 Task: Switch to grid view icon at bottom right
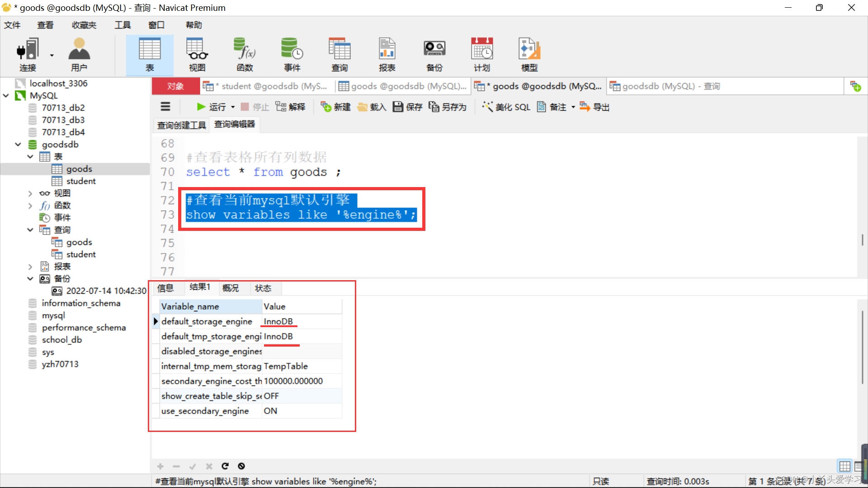click(x=844, y=466)
